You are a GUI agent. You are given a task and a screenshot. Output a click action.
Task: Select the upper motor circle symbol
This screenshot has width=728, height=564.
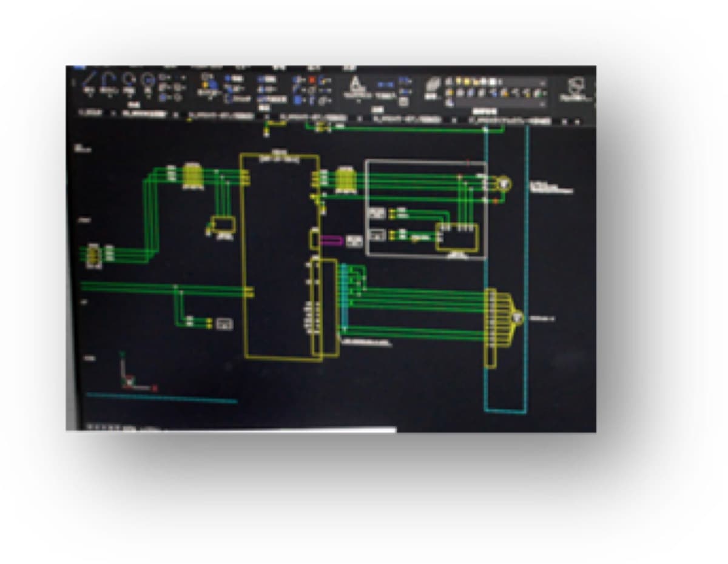pyautogui.click(x=503, y=183)
